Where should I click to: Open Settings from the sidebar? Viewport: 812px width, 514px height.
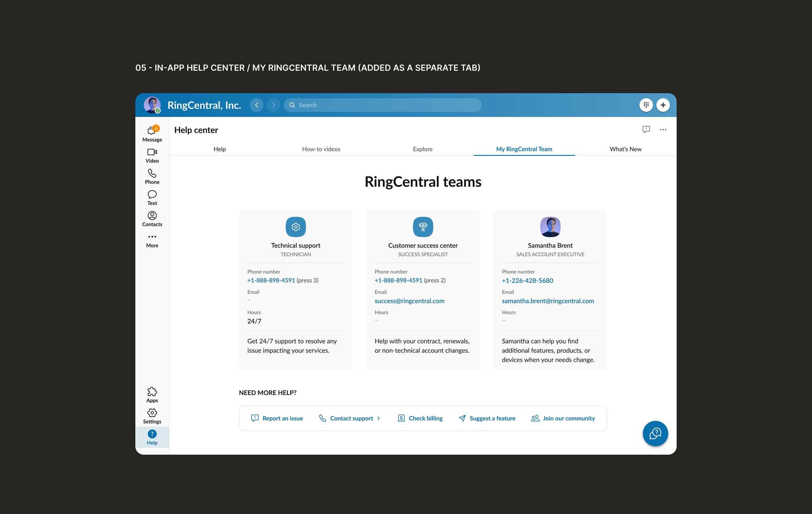[152, 416]
